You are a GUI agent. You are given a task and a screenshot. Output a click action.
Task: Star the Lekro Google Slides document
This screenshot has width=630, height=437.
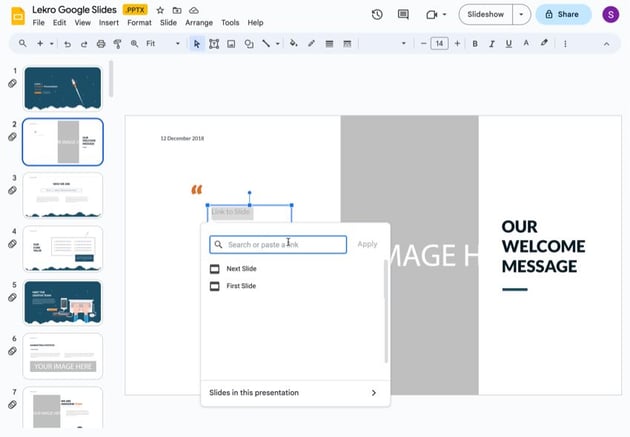pos(160,10)
